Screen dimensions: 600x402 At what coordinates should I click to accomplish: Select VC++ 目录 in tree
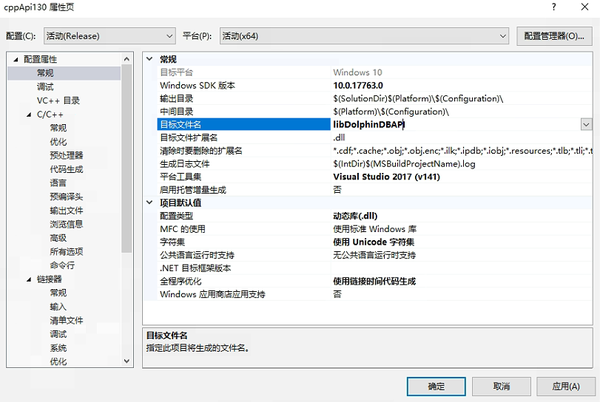pos(58,101)
